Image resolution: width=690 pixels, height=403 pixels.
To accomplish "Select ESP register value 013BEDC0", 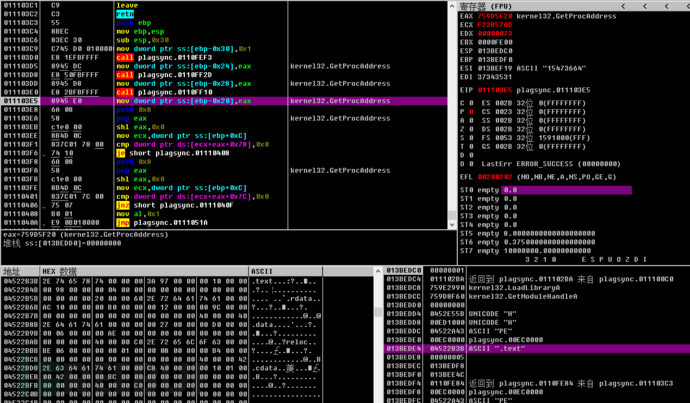I will 495,51.
